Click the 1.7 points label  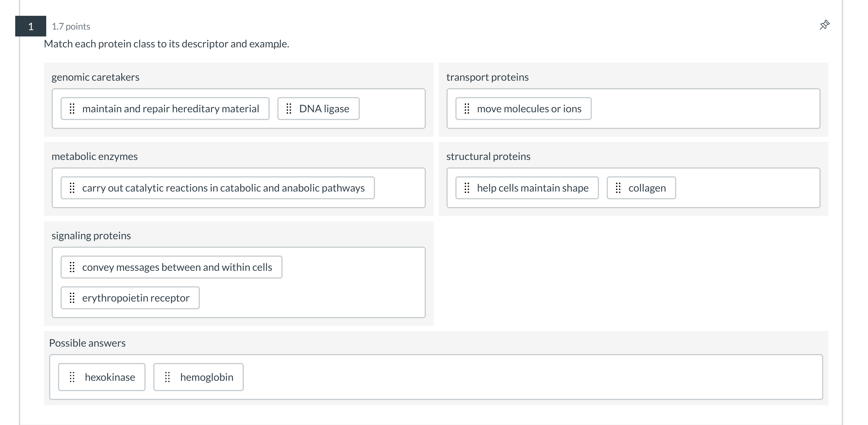coord(71,26)
